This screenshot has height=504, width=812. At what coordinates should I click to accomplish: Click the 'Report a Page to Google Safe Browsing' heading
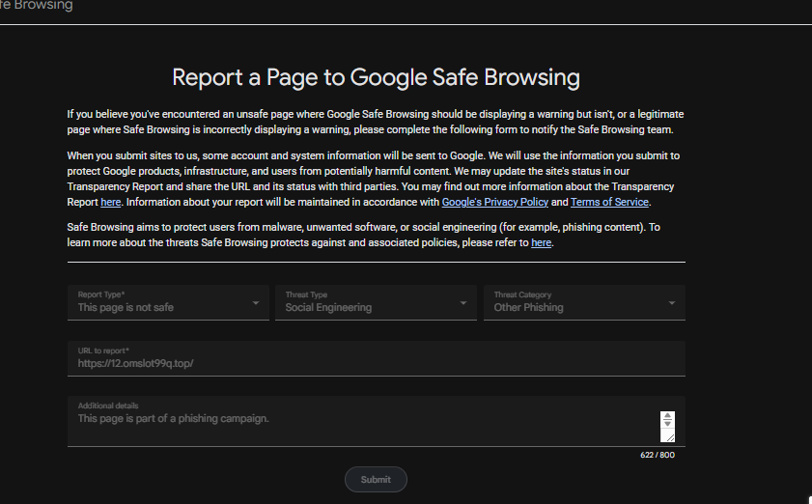point(376,77)
